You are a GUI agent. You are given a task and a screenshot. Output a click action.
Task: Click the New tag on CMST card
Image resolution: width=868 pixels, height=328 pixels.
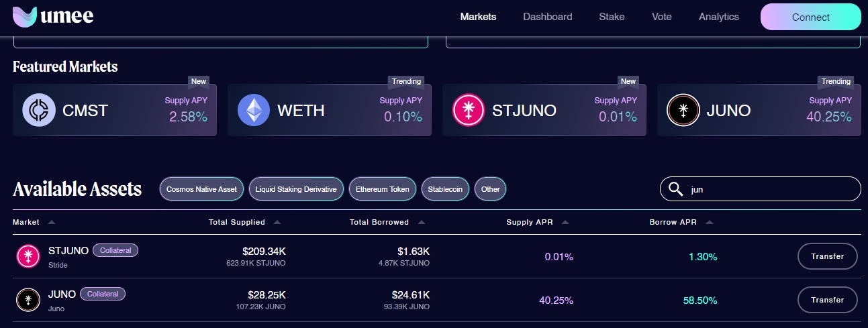[x=199, y=81]
